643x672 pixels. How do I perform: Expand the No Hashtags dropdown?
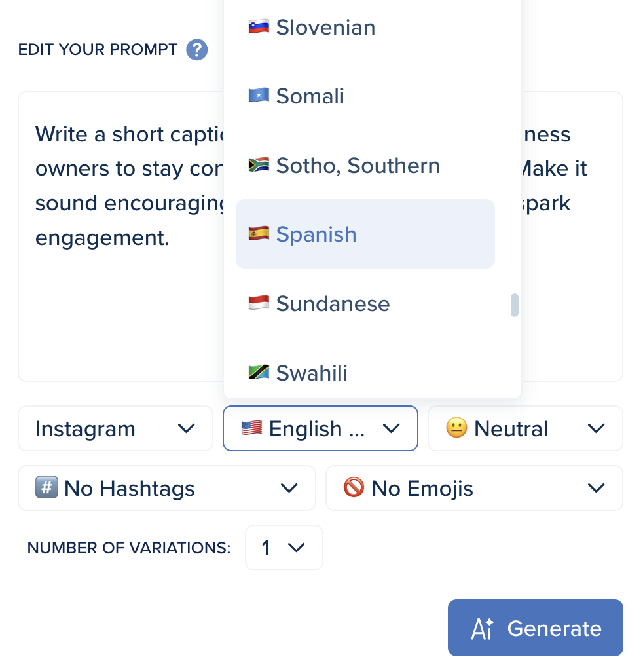coord(166,488)
